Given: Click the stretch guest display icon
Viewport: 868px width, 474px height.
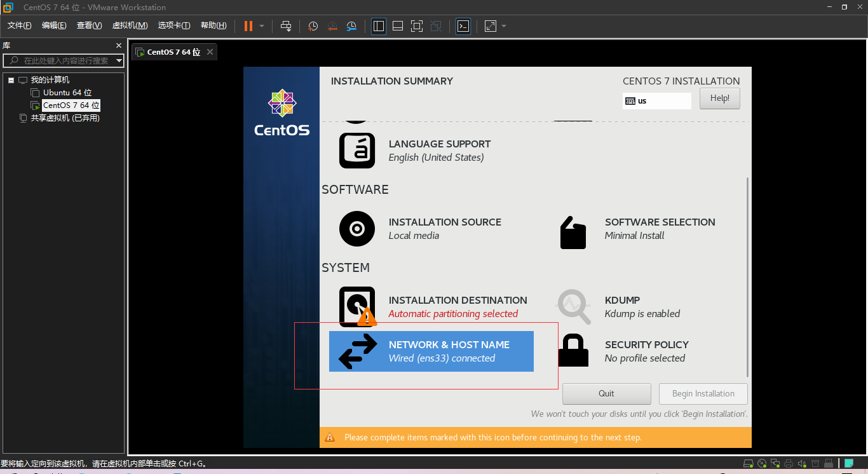Looking at the screenshot, I should (491, 26).
